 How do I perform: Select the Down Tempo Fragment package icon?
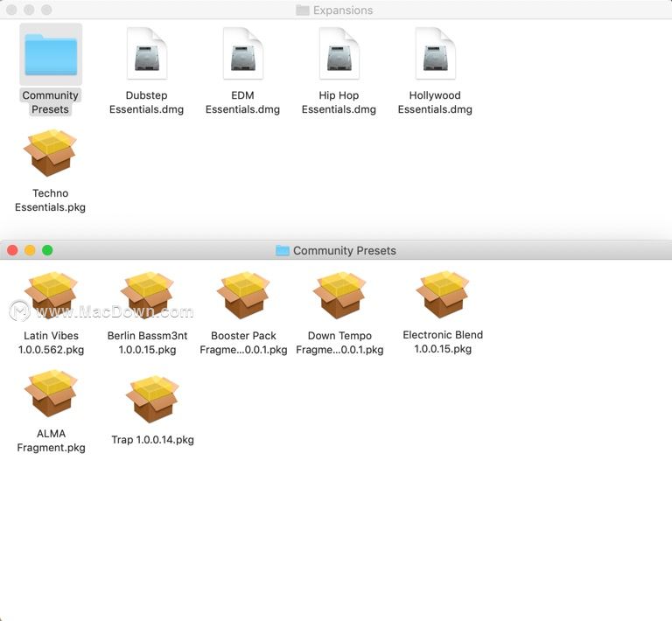click(x=339, y=295)
